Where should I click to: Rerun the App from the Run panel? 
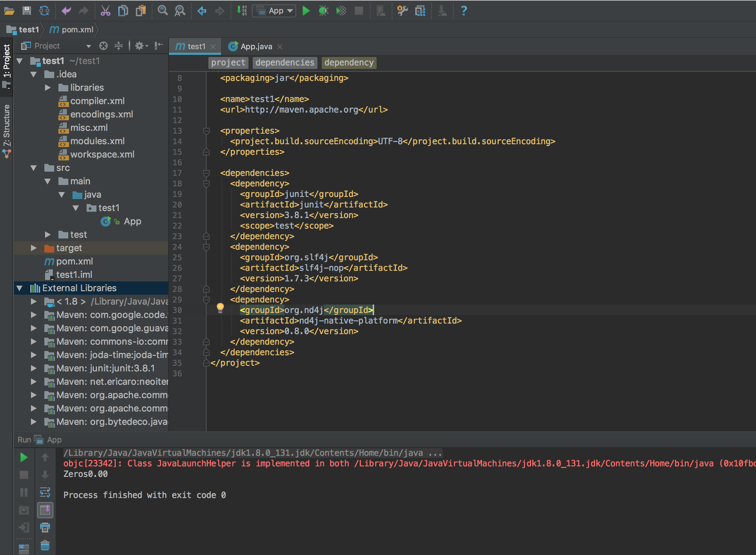(x=24, y=457)
